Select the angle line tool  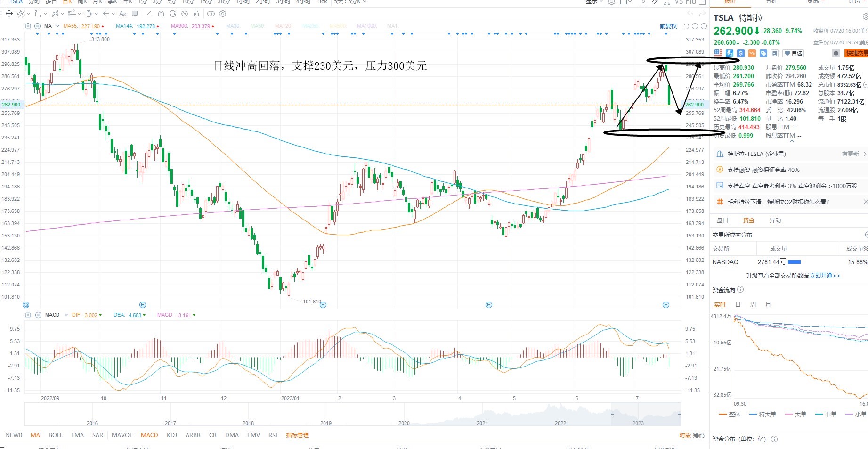click(149, 14)
